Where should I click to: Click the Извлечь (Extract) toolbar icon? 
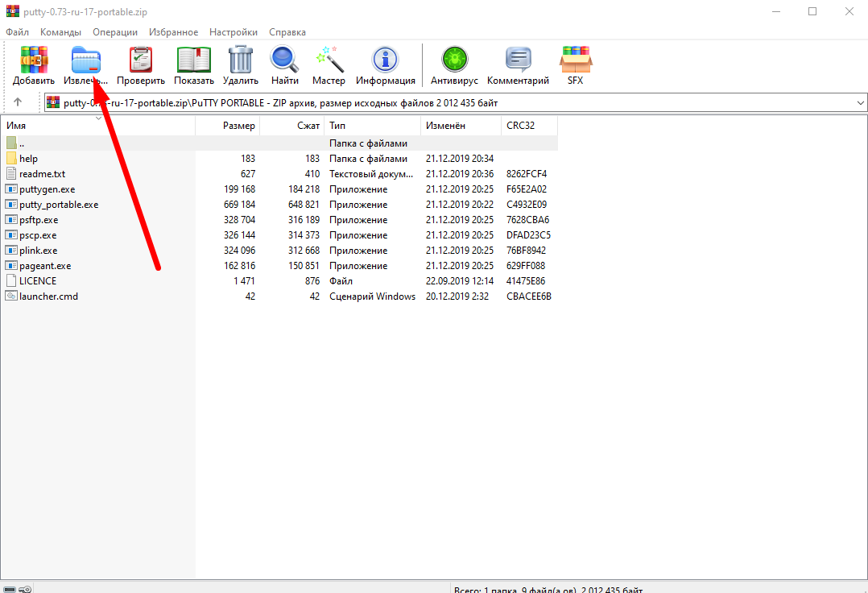click(x=86, y=60)
